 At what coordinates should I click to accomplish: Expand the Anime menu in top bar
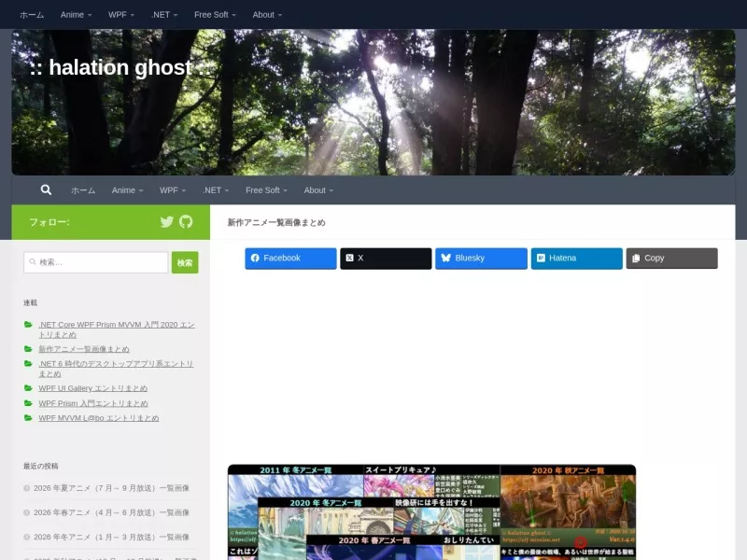pos(76,15)
